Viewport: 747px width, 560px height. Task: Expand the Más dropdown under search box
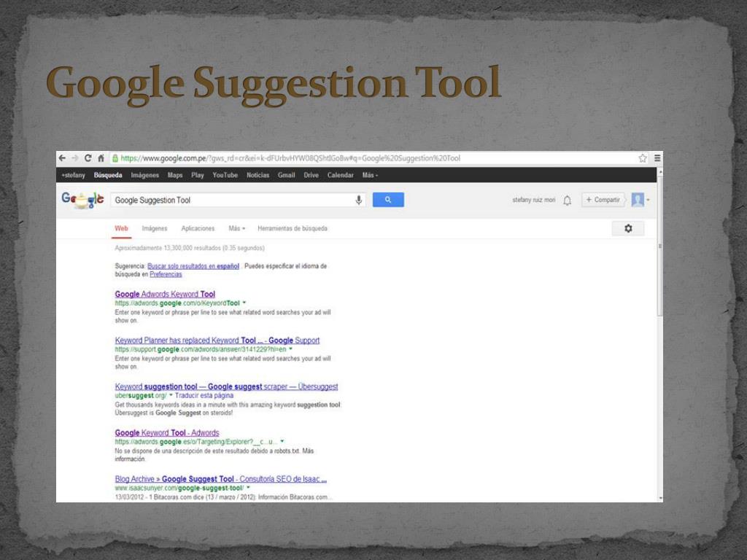pyautogui.click(x=237, y=228)
